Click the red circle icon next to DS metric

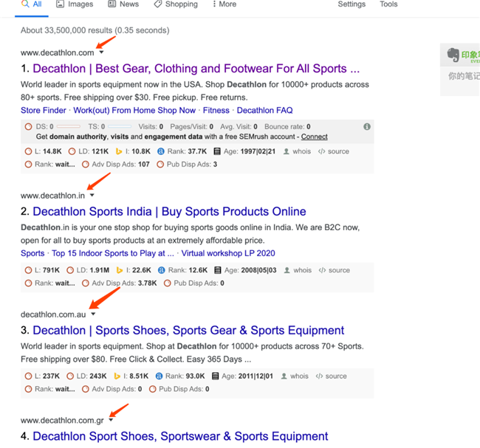click(x=29, y=127)
